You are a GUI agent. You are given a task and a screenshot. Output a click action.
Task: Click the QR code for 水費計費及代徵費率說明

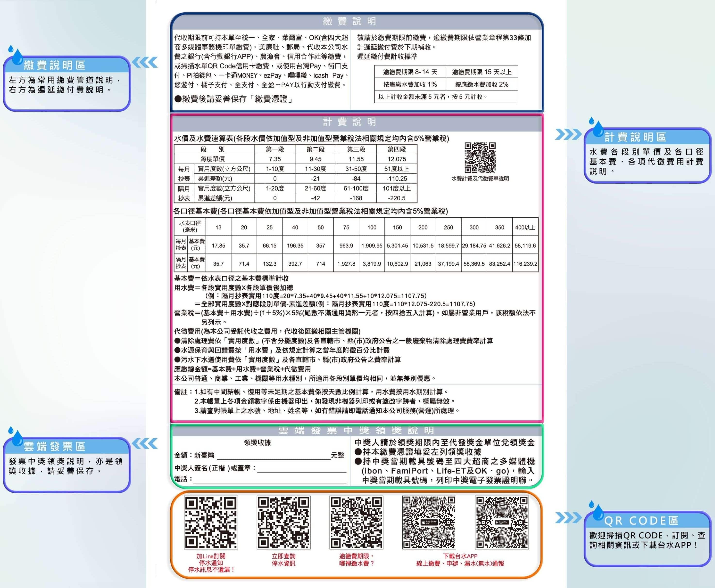480,158
